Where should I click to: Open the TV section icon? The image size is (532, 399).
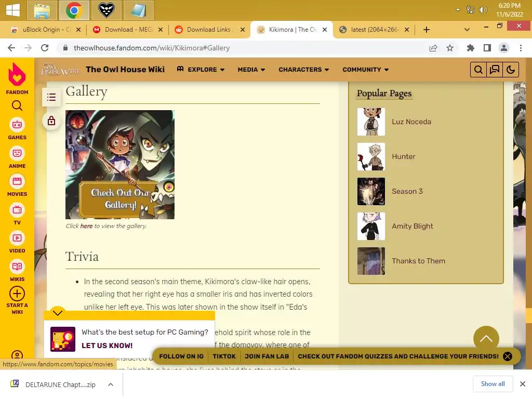click(17, 210)
